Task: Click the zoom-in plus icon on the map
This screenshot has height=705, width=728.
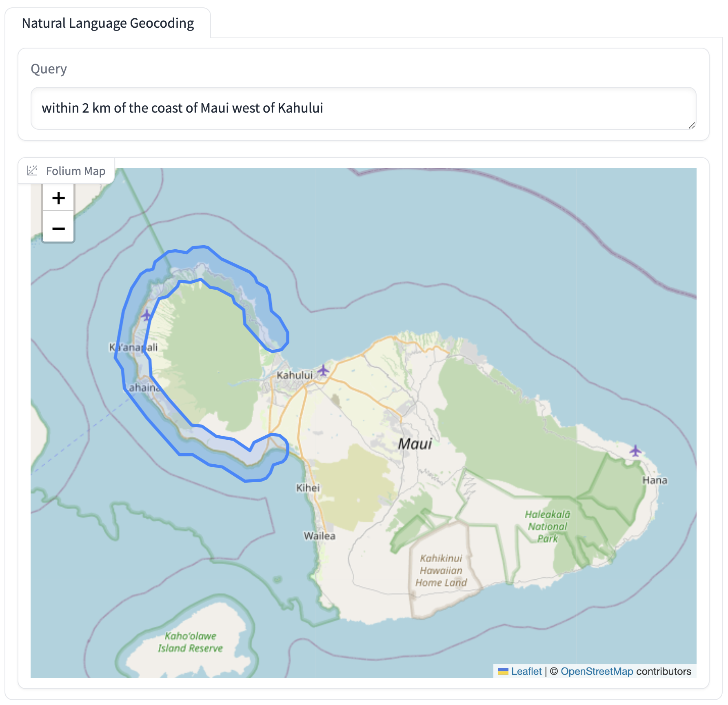Action: [58, 198]
